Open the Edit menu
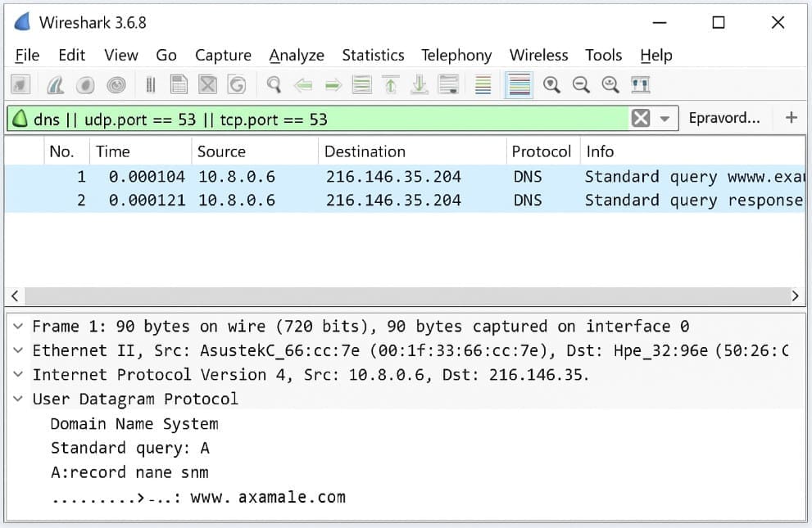Viewport: 812px width, 528px height. pyautogui.click(x=71, y=55)
